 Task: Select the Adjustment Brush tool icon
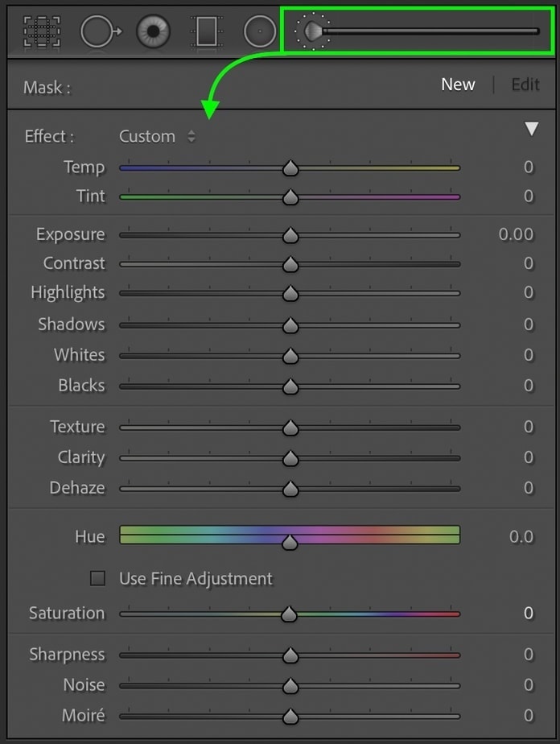click(312, 31)
